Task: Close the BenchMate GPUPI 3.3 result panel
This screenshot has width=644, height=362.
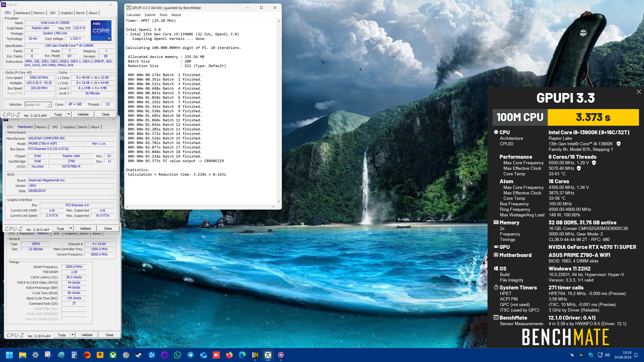Action: pyautogui.click(x=639, y=92)
